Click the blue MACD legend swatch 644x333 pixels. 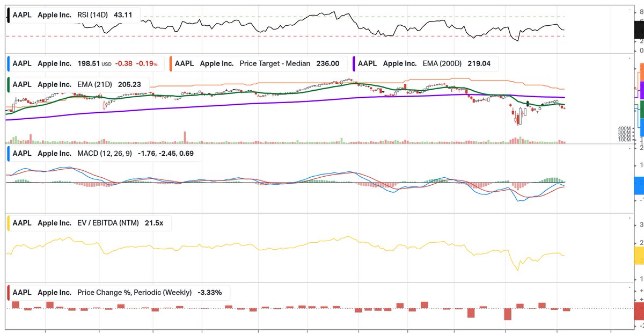9,154
